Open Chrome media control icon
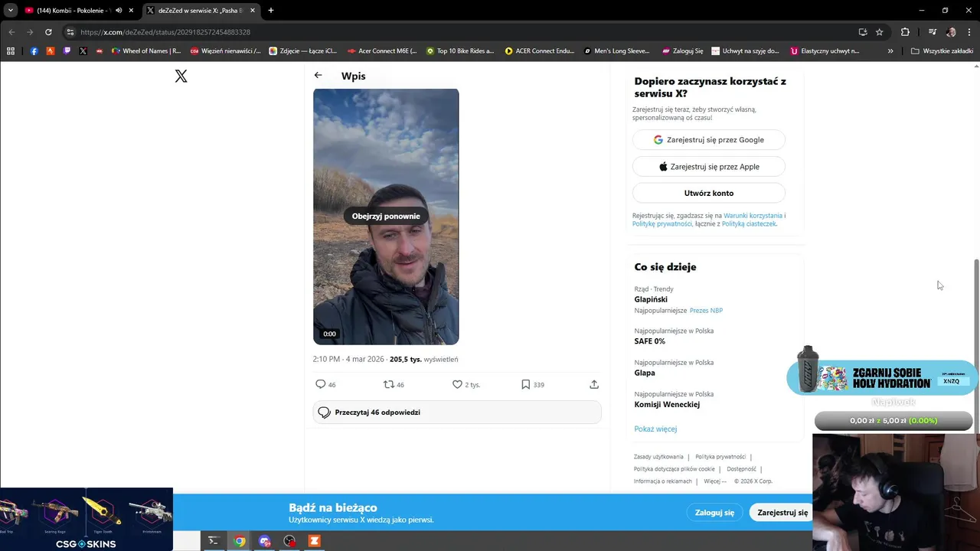980x551 pixels. pyautogui.click(x=932, y=32)
